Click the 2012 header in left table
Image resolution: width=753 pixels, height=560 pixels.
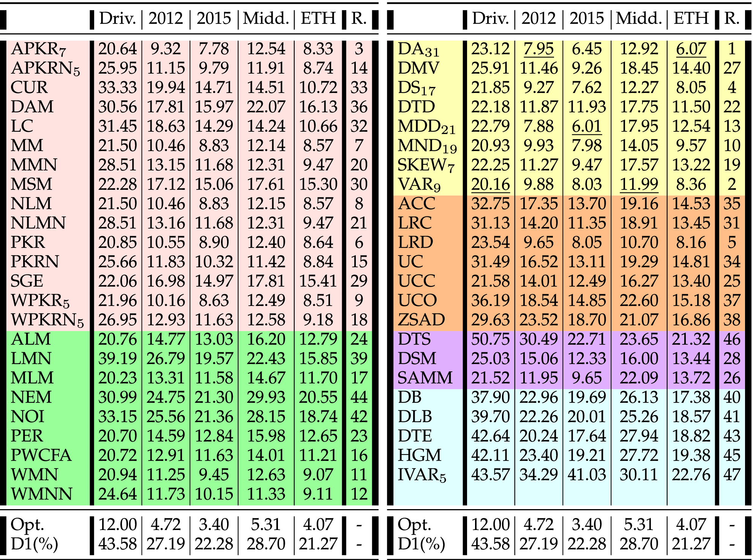coord(166,18)
